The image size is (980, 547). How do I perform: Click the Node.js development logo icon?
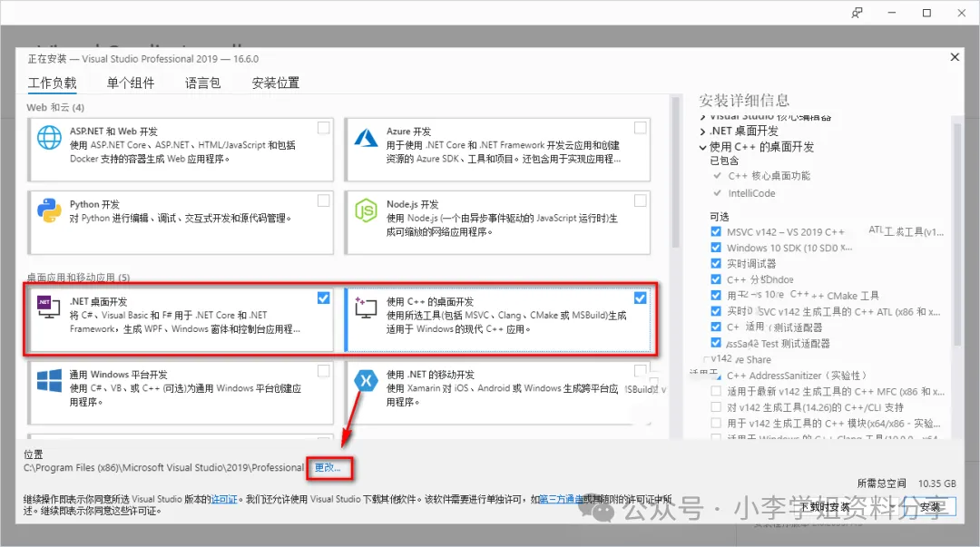[366, 210]
